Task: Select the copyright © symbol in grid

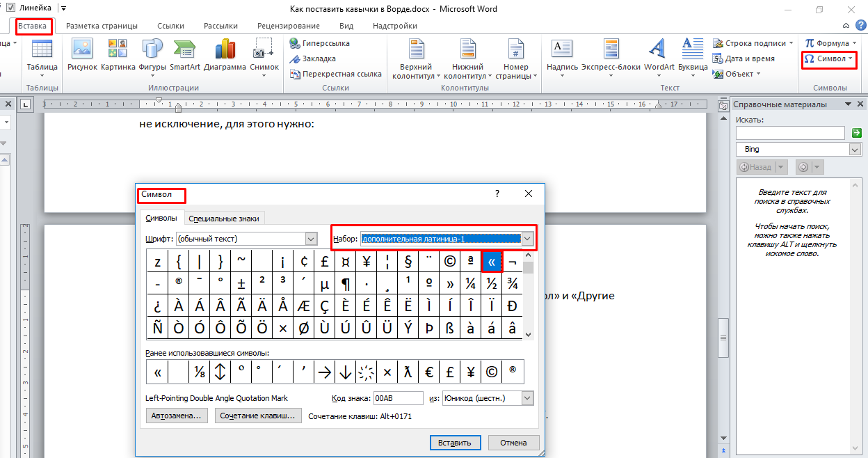Action: click(x=450, y=262)
